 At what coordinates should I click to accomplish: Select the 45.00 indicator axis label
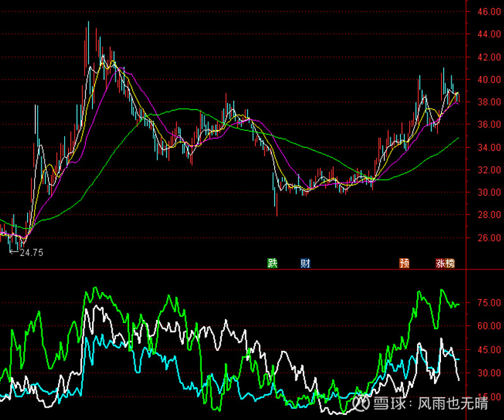point(489,349)
